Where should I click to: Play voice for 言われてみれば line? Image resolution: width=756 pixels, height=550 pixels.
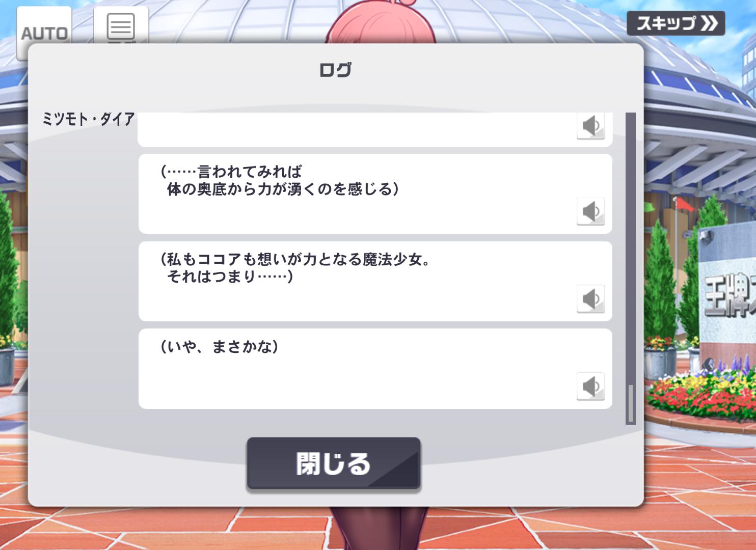[590, 211]
